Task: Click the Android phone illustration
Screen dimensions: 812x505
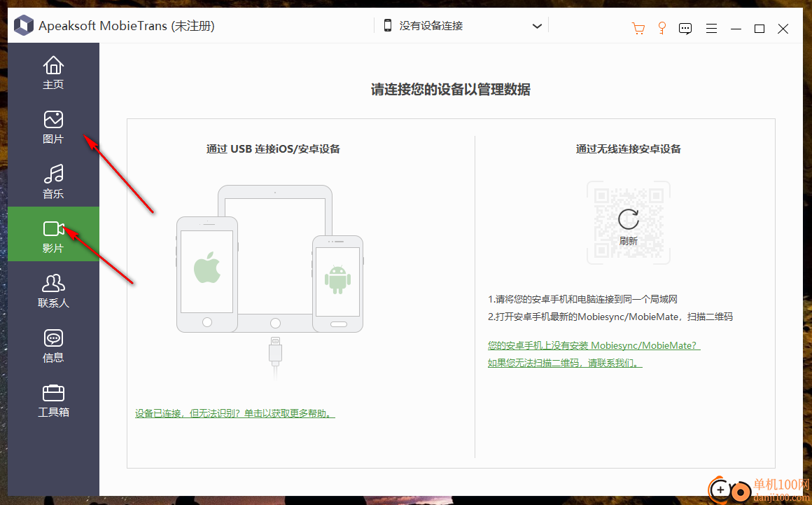Action: pos(337,284)
